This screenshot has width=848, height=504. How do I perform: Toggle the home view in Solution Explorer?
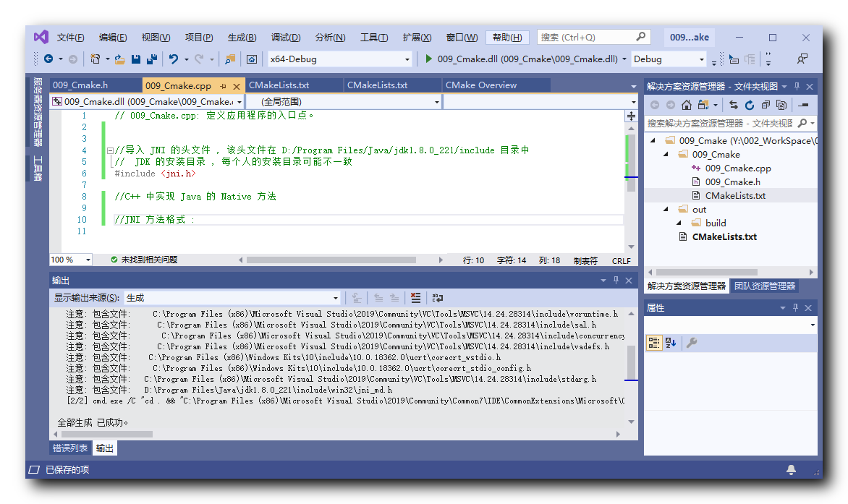tap(687, 104)
